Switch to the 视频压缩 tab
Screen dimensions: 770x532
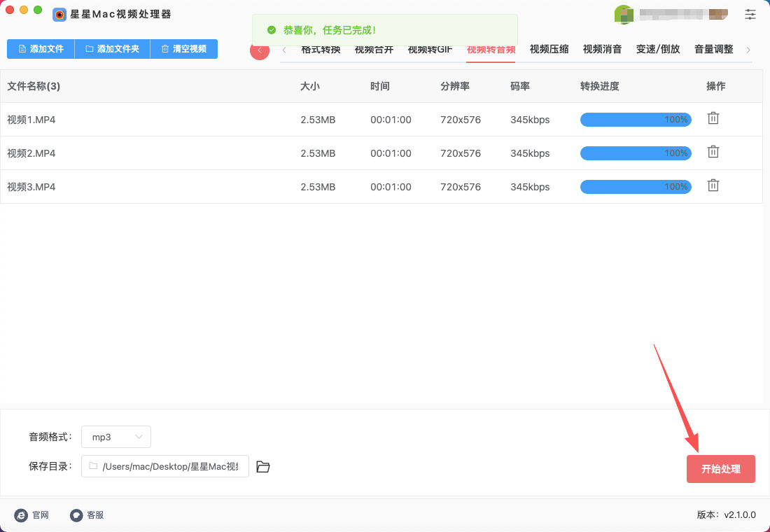pos(549,49)
